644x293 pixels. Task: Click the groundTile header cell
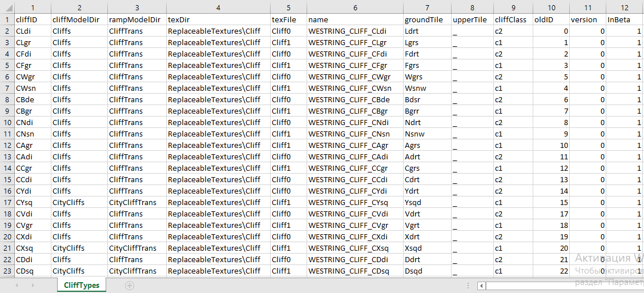pyautogui.click(x=427, y=19)
